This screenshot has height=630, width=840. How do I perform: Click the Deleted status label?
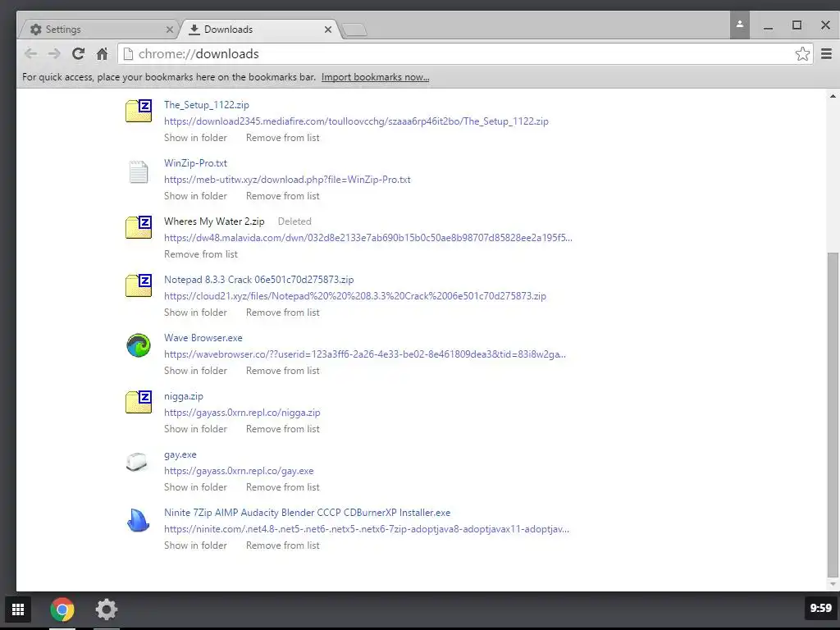(x=294, y=221)
